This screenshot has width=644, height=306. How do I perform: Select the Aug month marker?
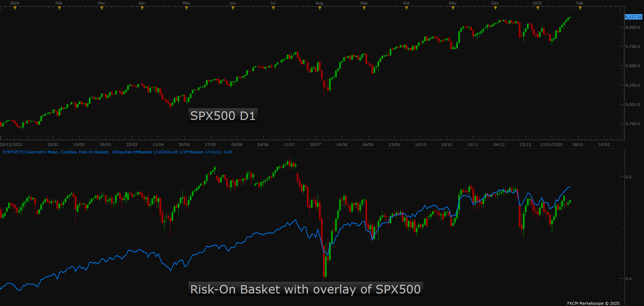(x=320, y=8)
